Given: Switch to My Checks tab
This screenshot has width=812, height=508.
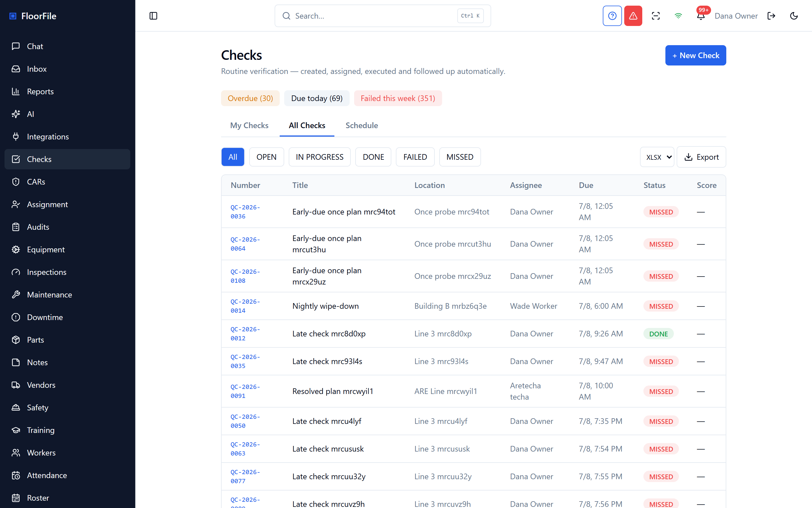Looking at the screenshot, I should (x=249, y=125).
